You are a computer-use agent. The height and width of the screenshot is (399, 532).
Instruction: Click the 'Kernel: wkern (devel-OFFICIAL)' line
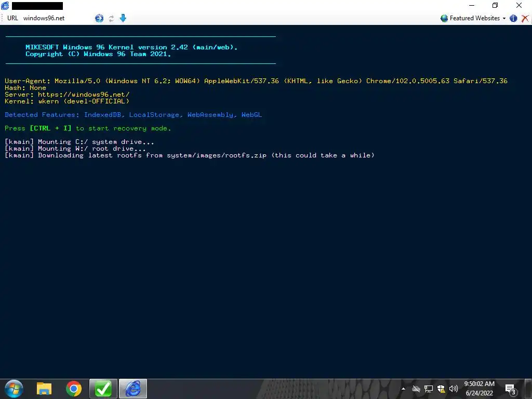point(67,101)
